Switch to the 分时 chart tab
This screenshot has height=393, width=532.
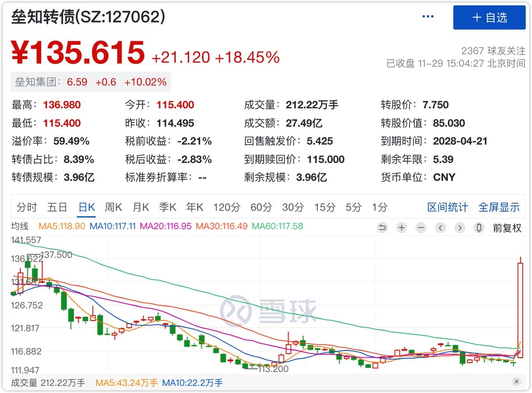(27, 207)
